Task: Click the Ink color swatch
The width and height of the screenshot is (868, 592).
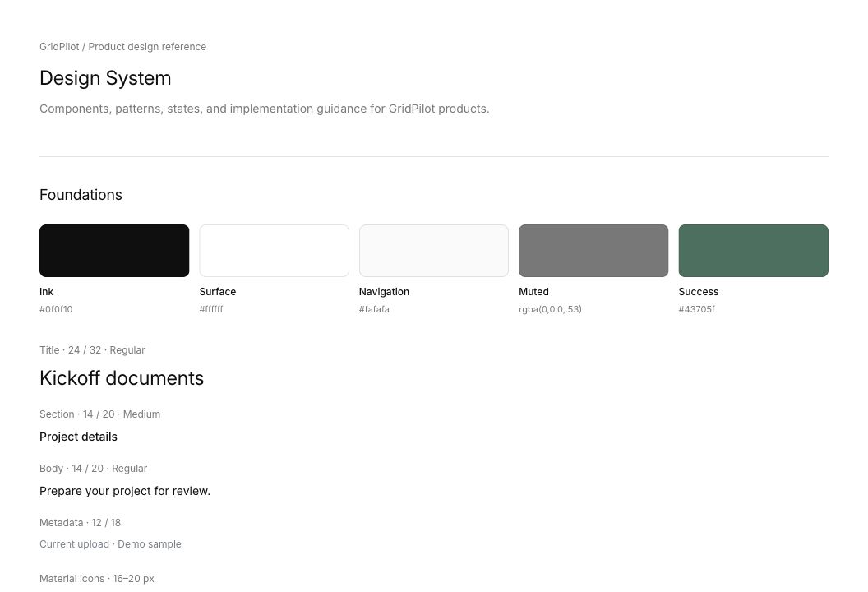Action: tap(114, 251)
